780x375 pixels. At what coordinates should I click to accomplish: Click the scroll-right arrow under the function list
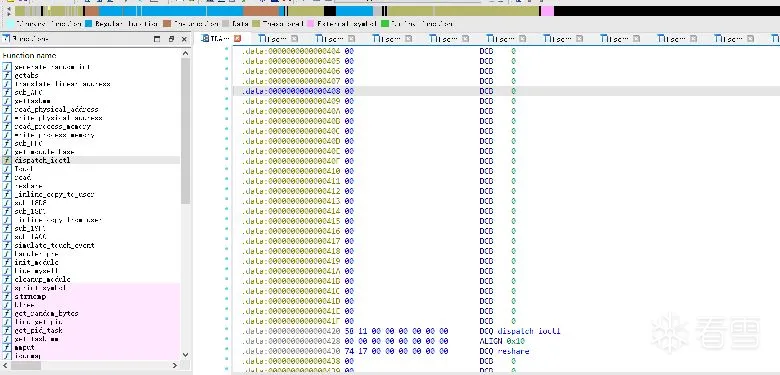[175, 366]
